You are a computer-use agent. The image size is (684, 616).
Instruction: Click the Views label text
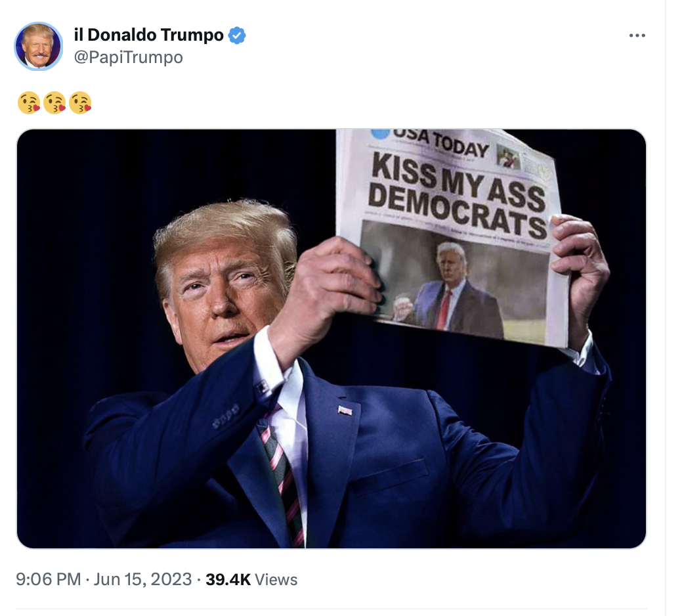pyautogui.click(x=276, y=580)
